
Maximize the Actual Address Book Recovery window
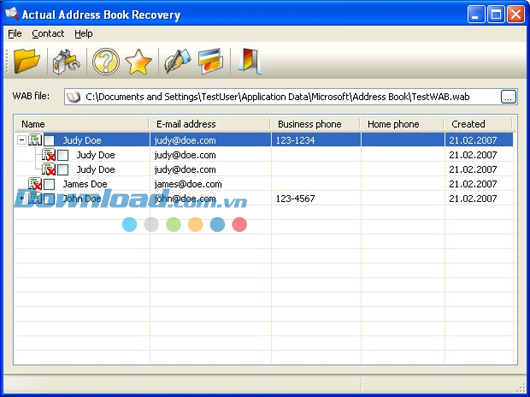tap(496, 15)
